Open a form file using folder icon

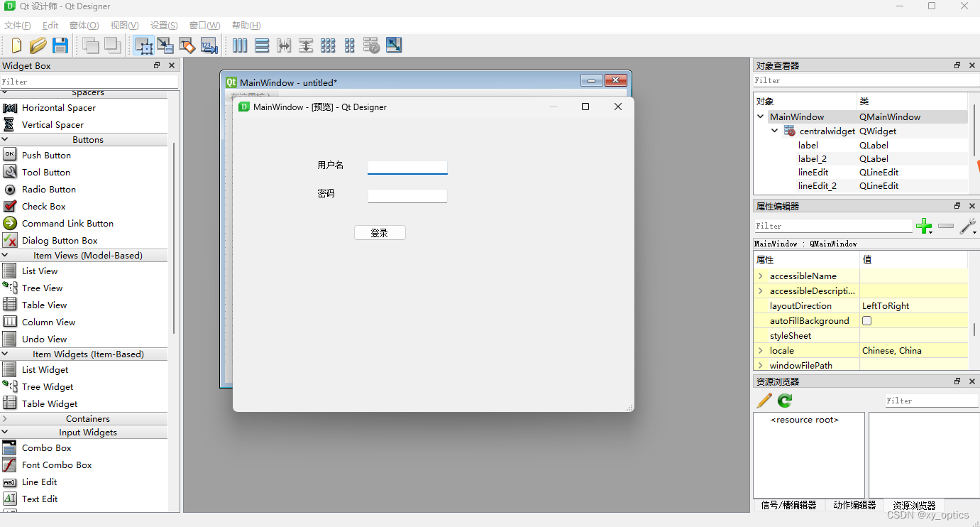point(38,45)
